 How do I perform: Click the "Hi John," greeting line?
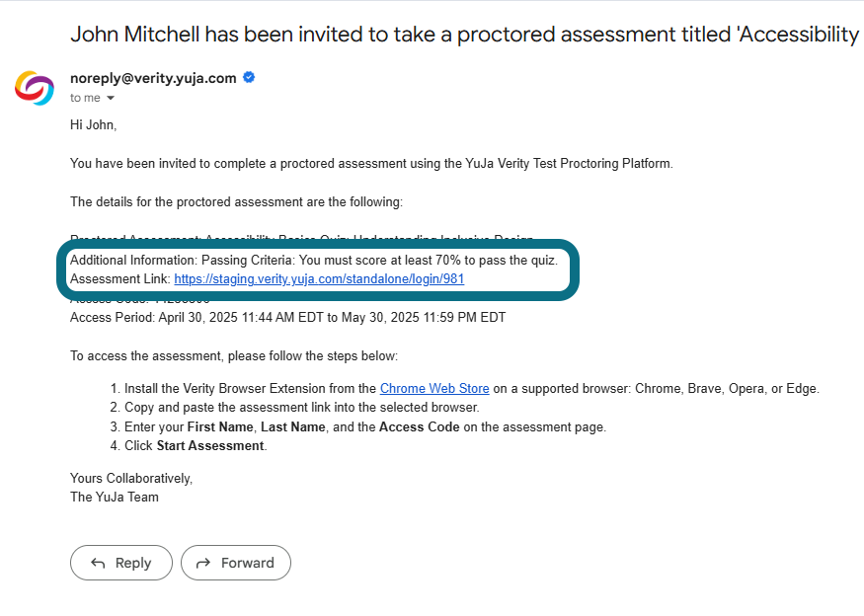93,125
